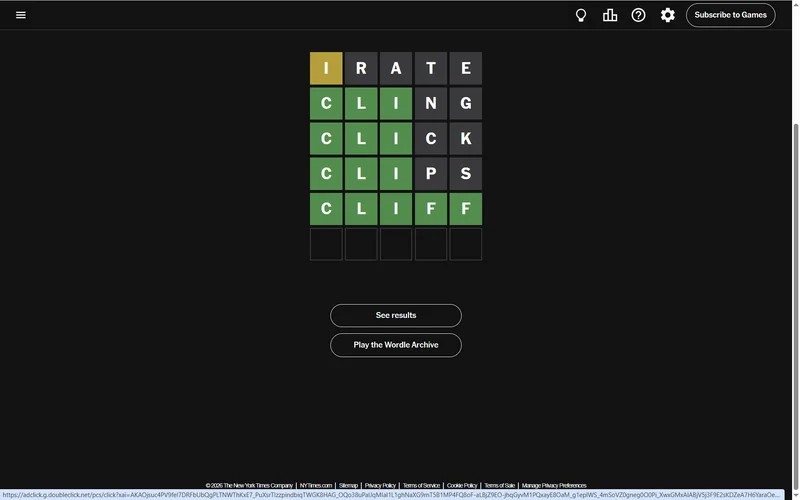Click the gray C tile in CLICK row
The image size is (800, 500).
pos(431,139)
